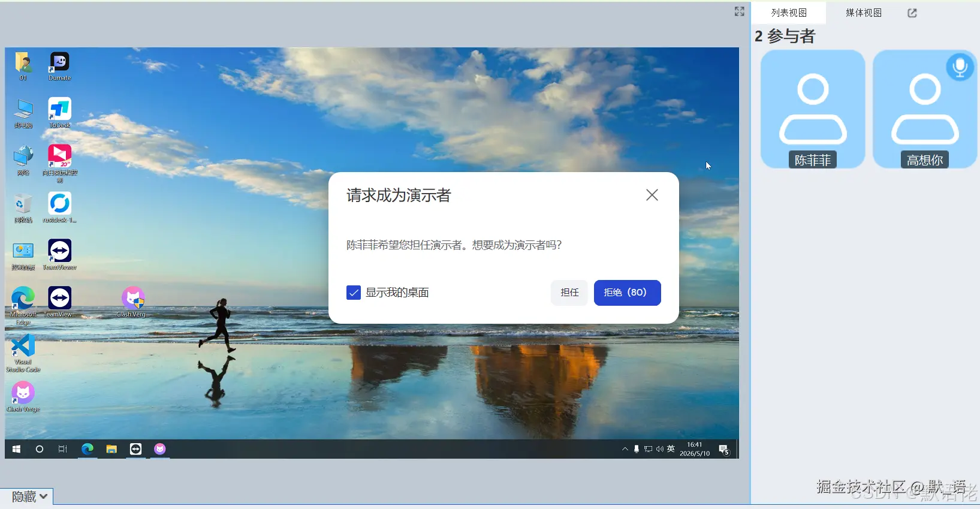Click Clash Verge icon on the taskbar

pyautogui.click(x=160, y=449)
